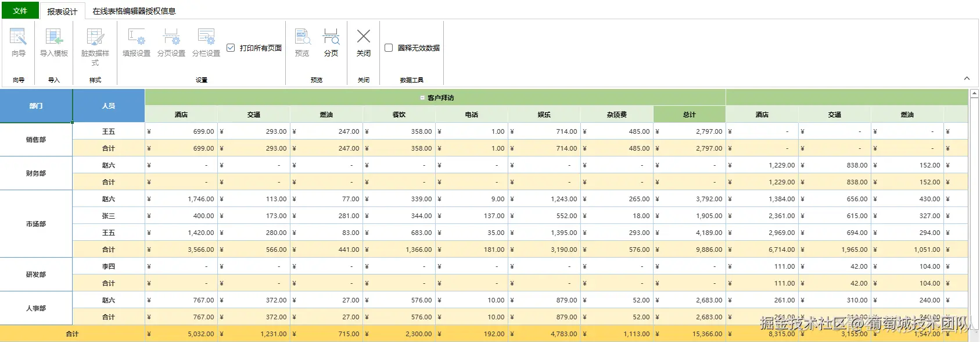Open 填报设置 form settings
980x342 pixels.
(x=137, y=42)
